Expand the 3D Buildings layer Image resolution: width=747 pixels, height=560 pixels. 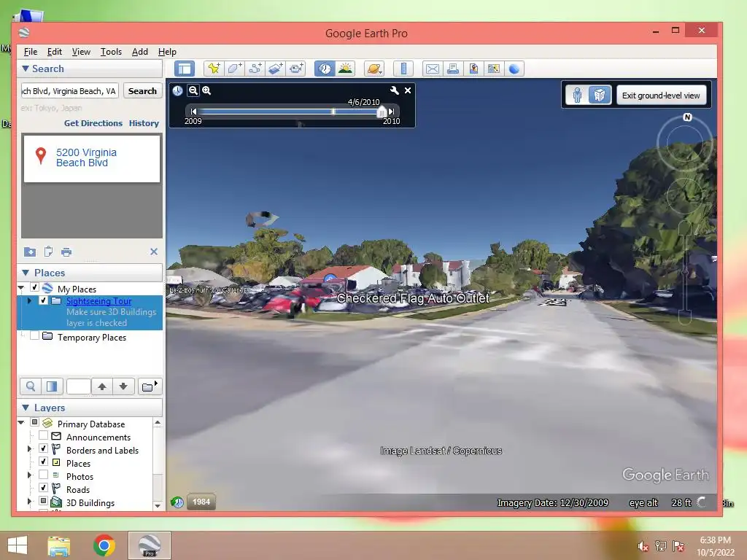pos(29,501)
